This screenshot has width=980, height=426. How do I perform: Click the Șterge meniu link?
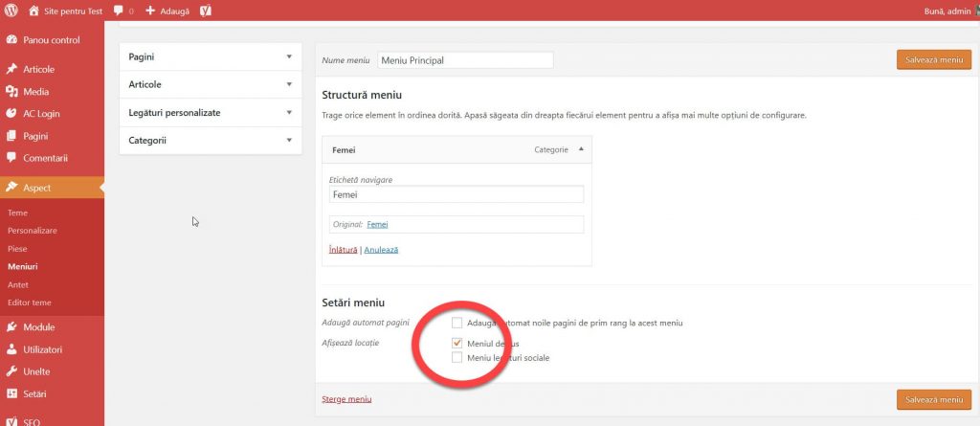(346, 399)
